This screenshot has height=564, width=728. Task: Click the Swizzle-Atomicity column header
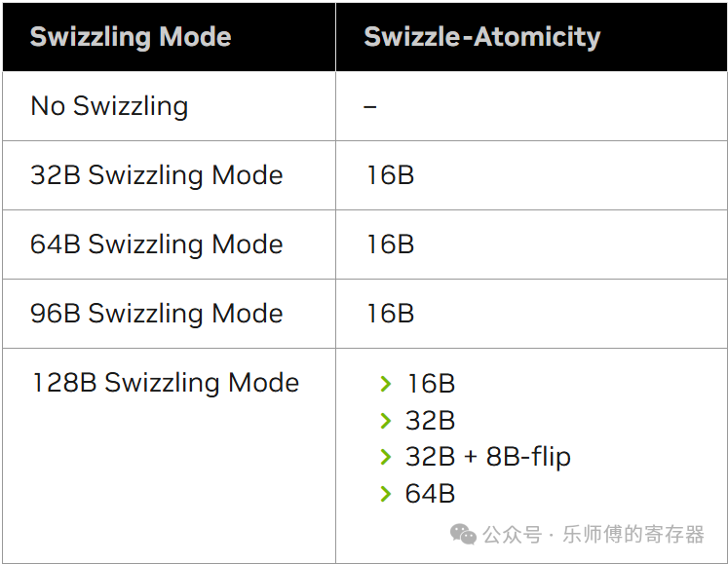coord(481,37)
